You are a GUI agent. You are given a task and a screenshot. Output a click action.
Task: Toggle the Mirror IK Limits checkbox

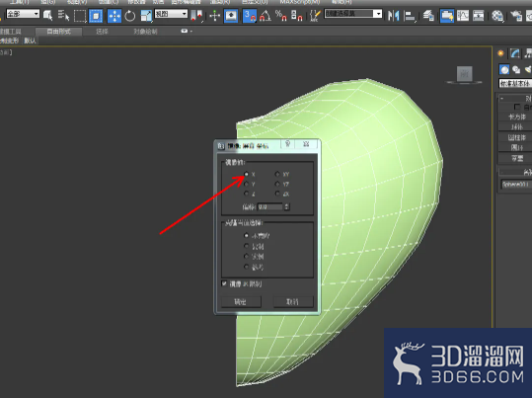click(x=224, y=283)
